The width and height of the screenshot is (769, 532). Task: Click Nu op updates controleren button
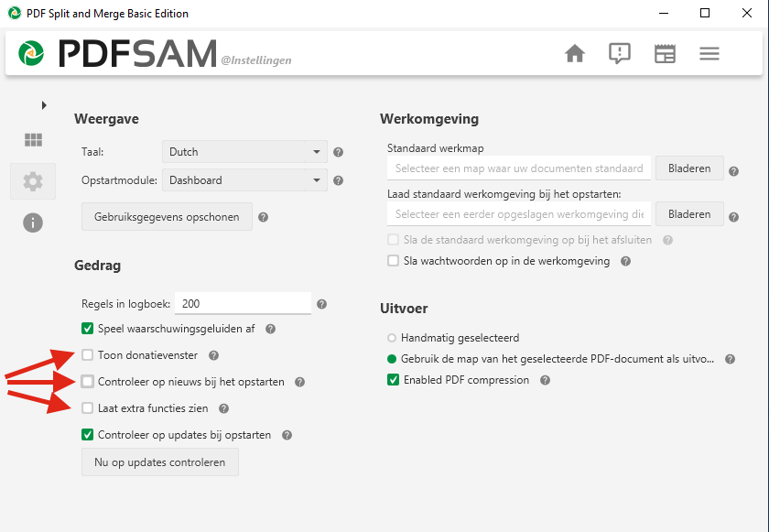160,462
